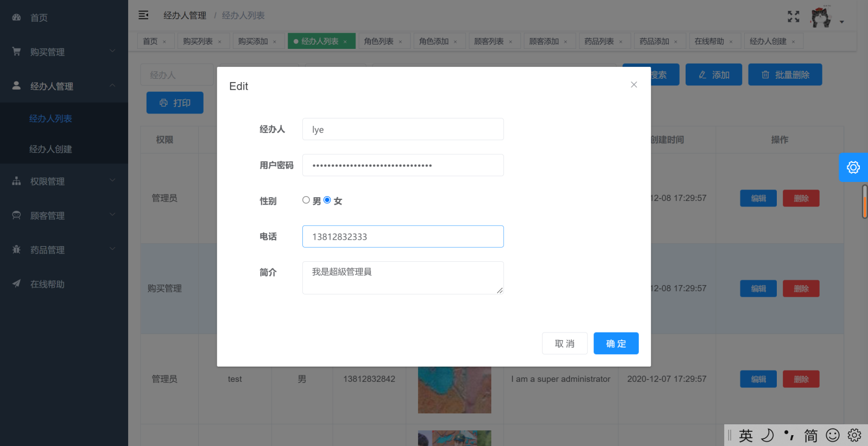Click the IME 简 simplified toggle
The height and width of the screenshot is (446, 868).
coord(810,435)
